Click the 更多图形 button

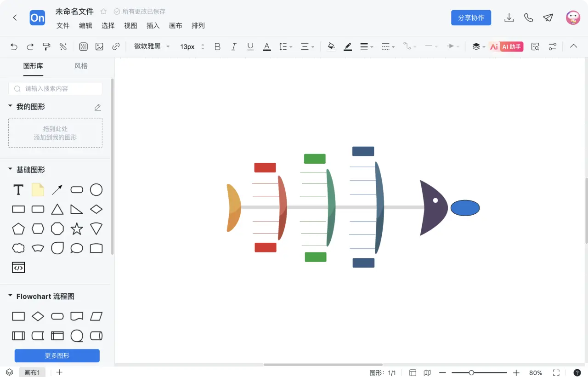57,355
